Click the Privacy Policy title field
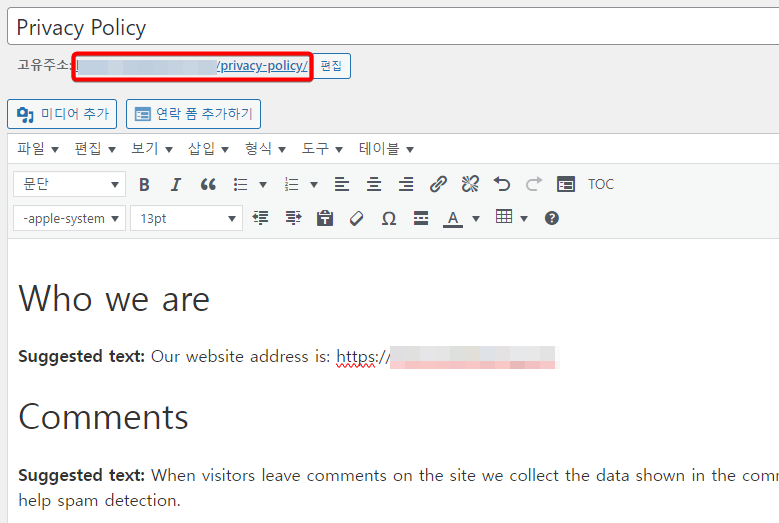Viewport: 779px width, 523px height. (x=392, y=27)
